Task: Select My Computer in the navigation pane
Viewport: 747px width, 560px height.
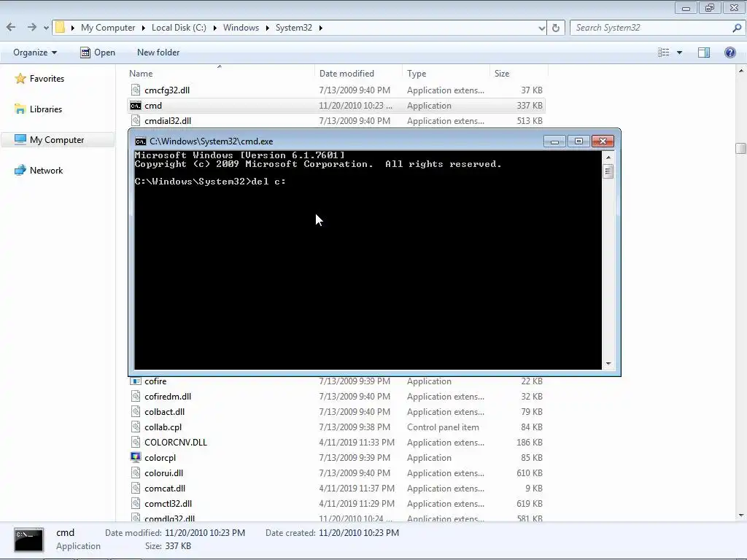Action: point(57,139)
